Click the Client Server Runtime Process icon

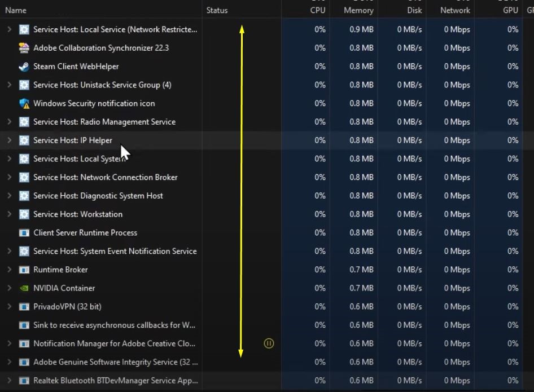point(24,233)
